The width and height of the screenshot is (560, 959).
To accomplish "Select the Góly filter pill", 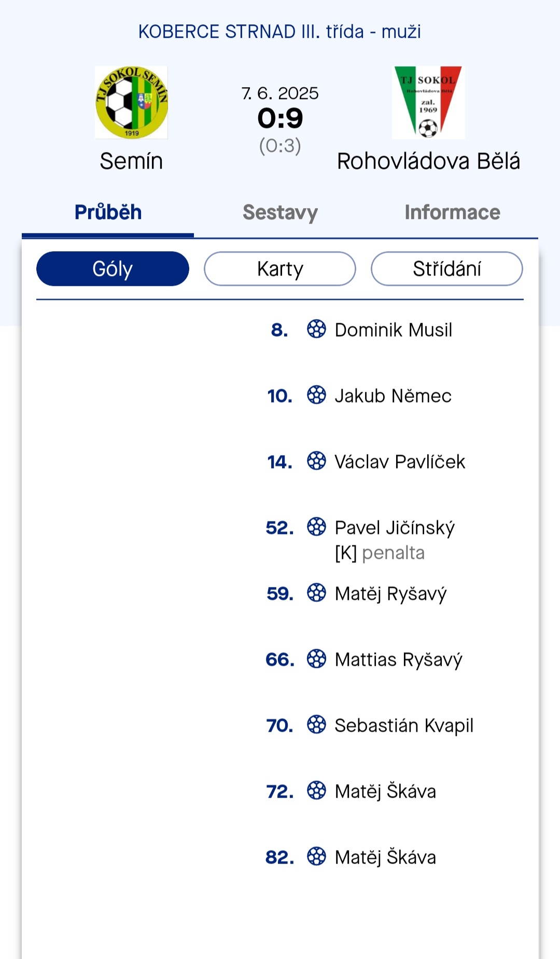I will point(113,269).
